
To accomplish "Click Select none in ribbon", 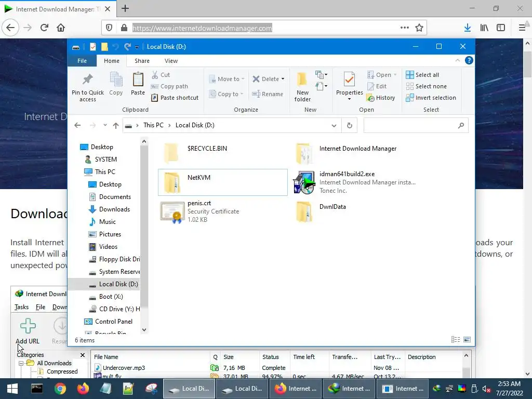I will click(x=426, y=86).
